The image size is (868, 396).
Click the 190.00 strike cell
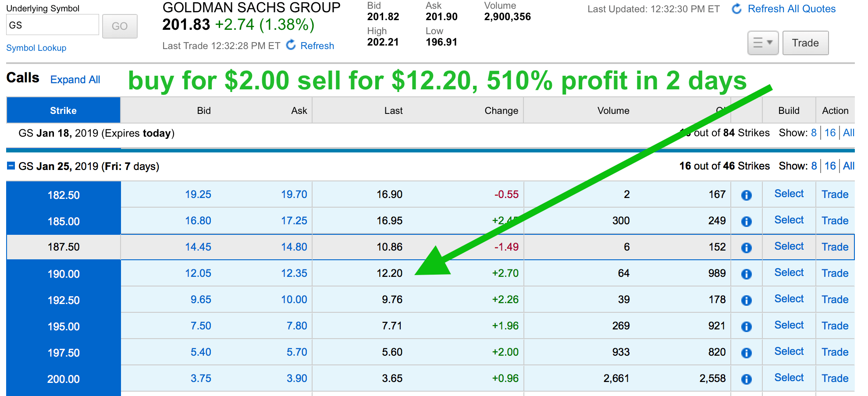(64, 274)
